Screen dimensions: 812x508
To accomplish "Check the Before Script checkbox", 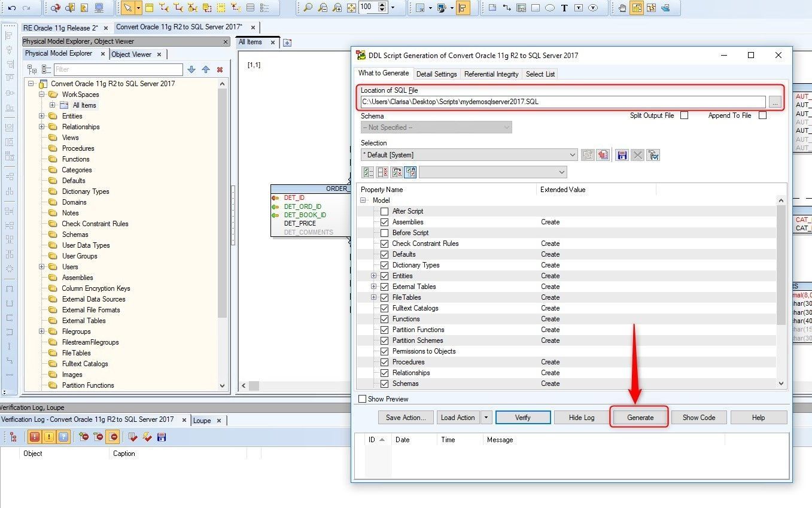I will (385, 233).
